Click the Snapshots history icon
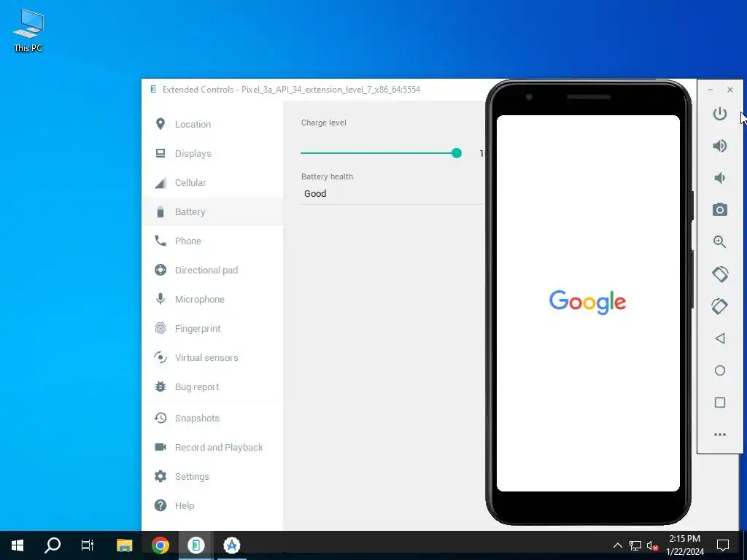 pos(160,418)
